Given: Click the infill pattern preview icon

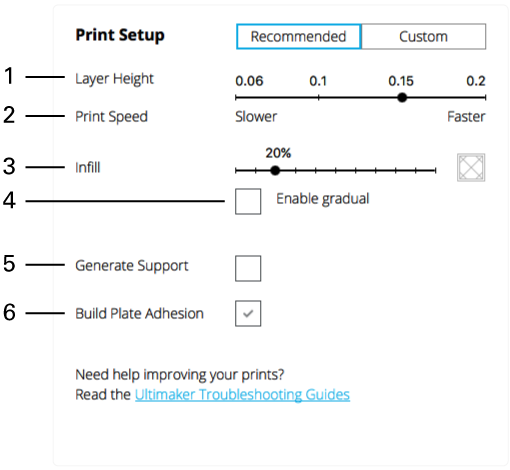Looking at the screenshot, I should click(471, 167).
